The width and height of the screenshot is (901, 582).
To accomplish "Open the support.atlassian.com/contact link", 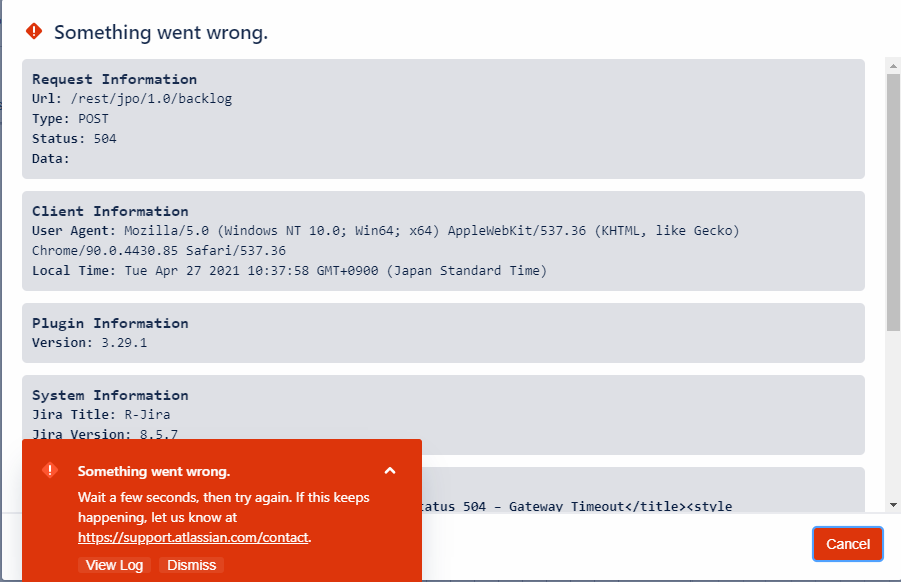I will click(x=194, y=537).
